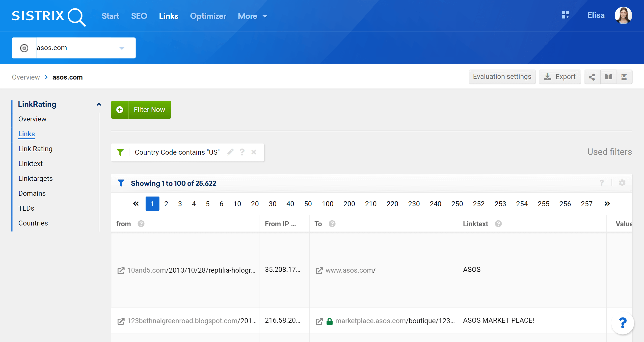Select Links in the sidebar

click(x=27, y=134)
